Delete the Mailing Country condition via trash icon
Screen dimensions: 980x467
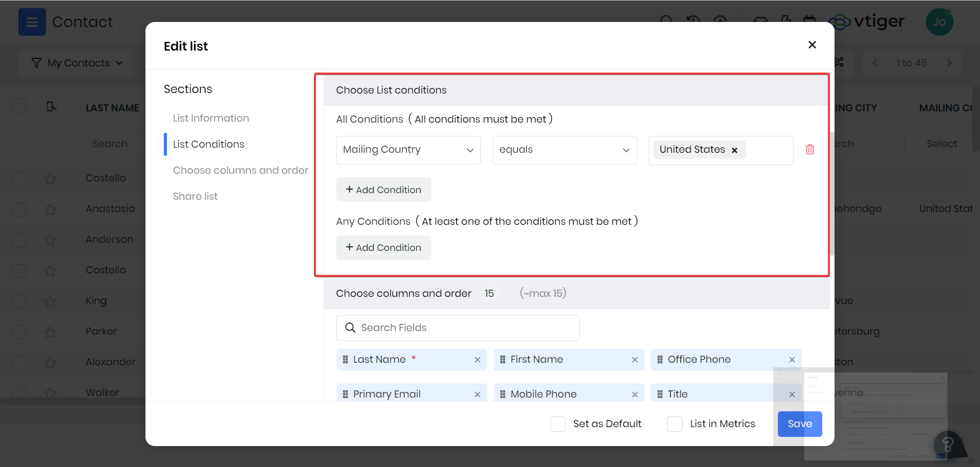click(810, 149)
